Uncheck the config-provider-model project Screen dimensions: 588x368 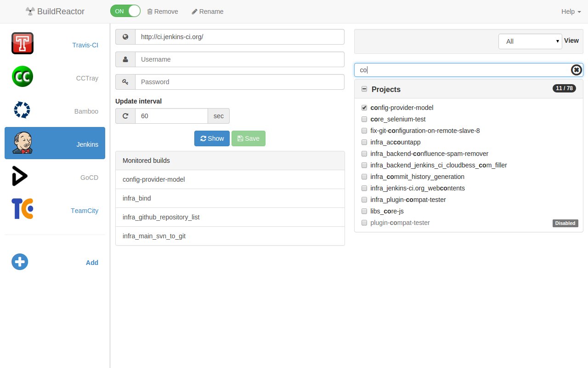tap(364, 108)
